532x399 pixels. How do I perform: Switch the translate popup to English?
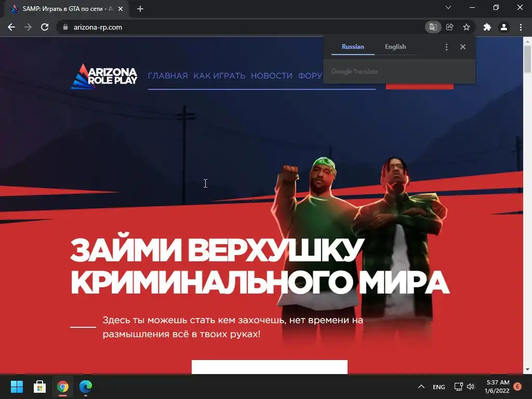coord(395,47)
